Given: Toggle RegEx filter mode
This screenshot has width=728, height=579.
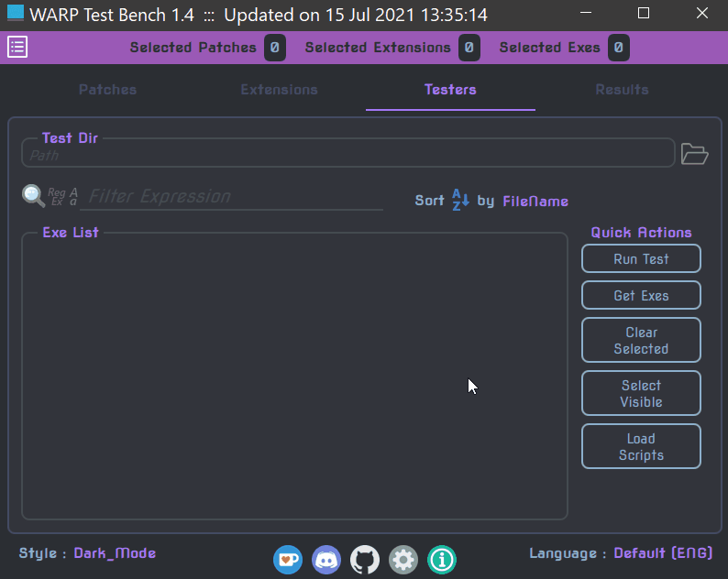Looking at the screenshot, I should pyautogui.click(x=57, y=197).
